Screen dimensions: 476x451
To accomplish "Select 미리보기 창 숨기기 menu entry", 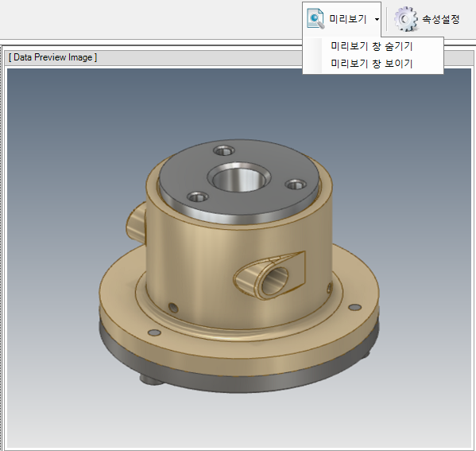I will 373,46.
